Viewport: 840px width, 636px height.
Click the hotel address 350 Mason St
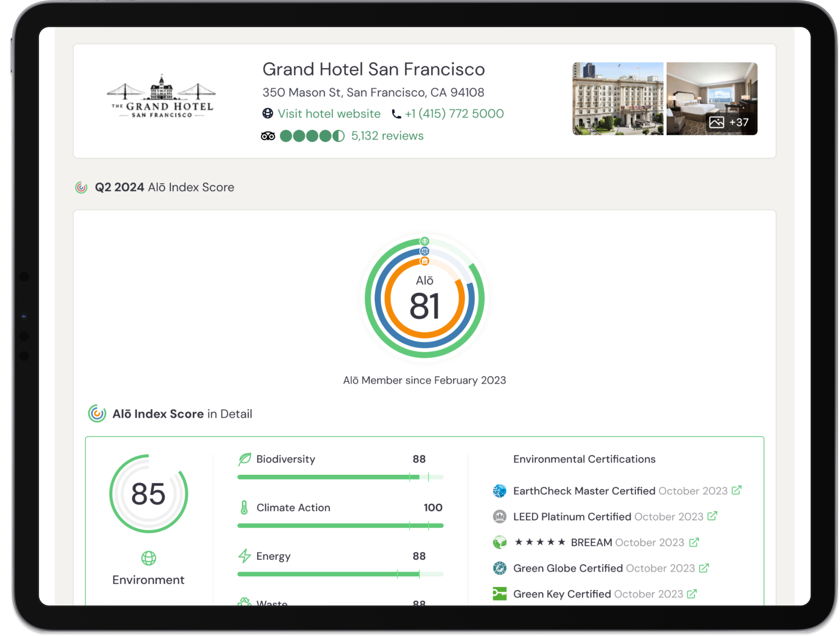point(373,93)
